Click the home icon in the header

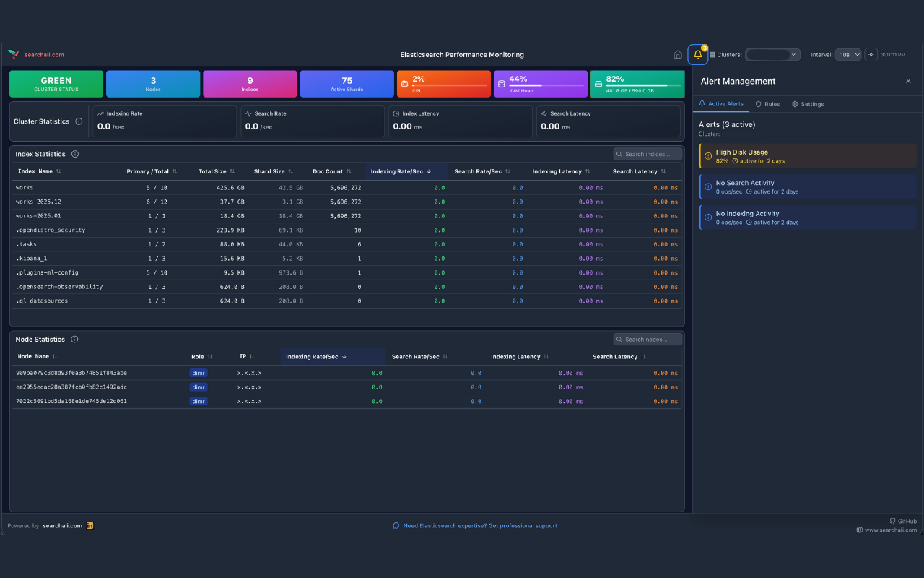pos(677,54)
